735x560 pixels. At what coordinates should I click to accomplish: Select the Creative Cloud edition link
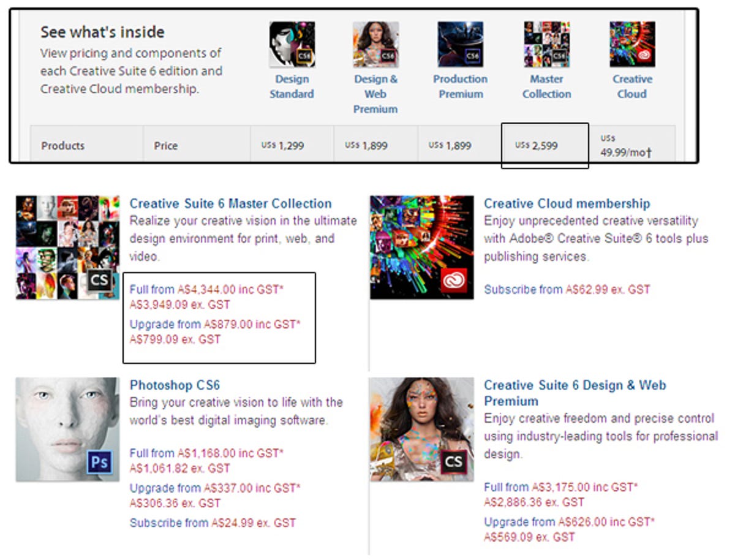click(632, 86)
